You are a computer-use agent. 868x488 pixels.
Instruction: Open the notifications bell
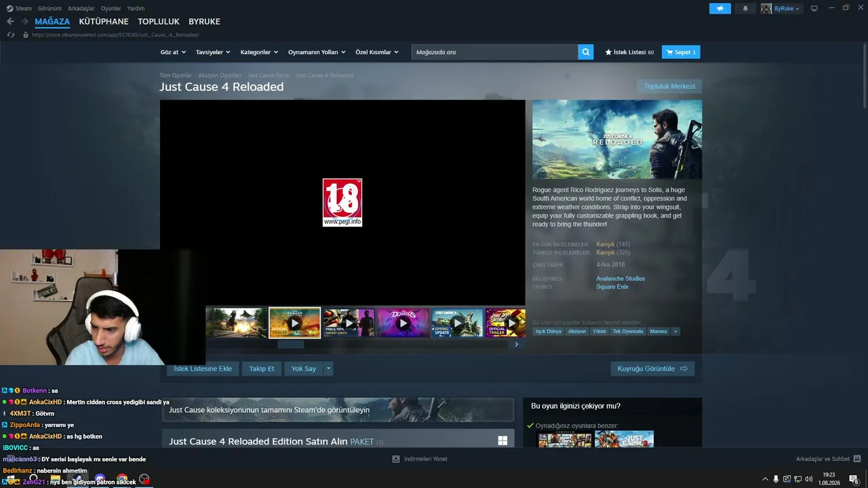coord(745,8)
